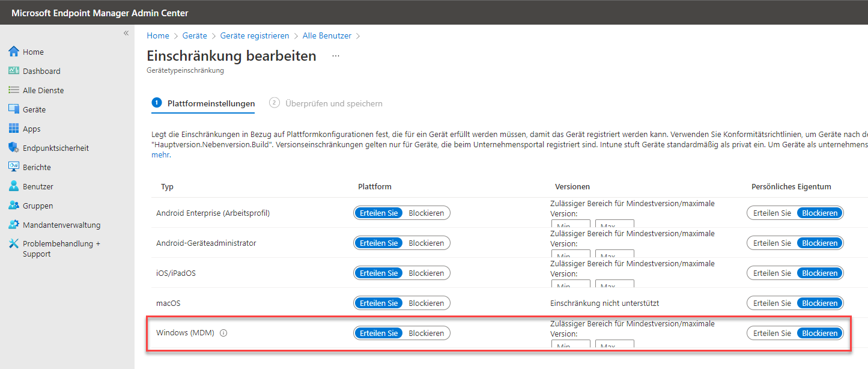
Task: Select the Geräte icon in sidebar
Action: pos(14,109)
